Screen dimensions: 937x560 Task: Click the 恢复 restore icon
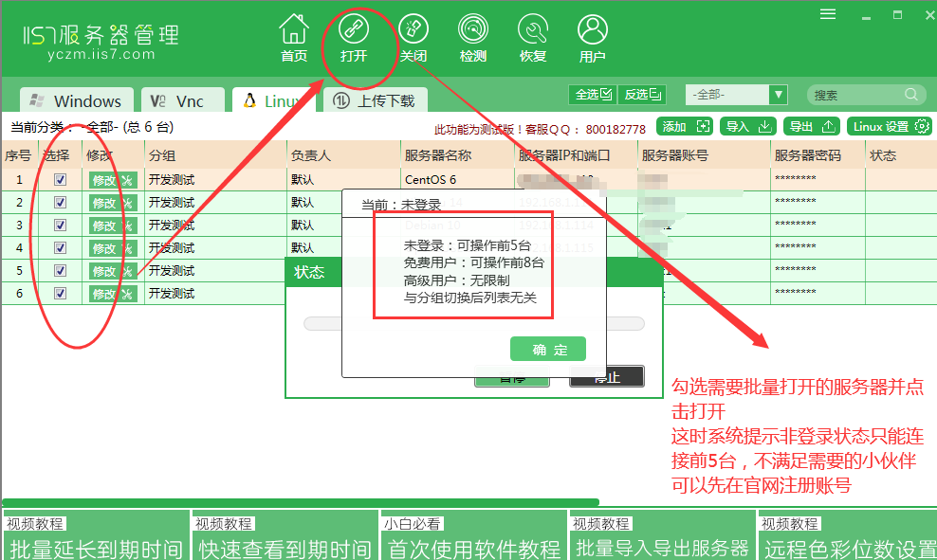532,36
